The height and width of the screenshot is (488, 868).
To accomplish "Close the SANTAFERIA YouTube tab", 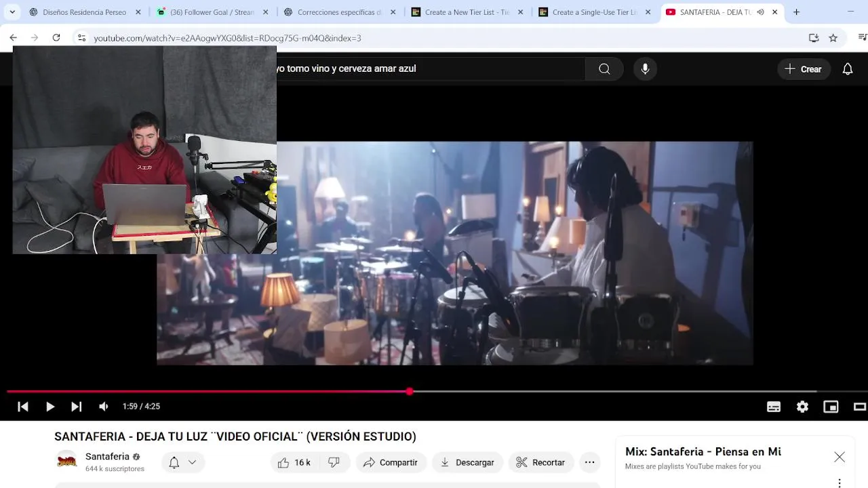I will 774,12.
